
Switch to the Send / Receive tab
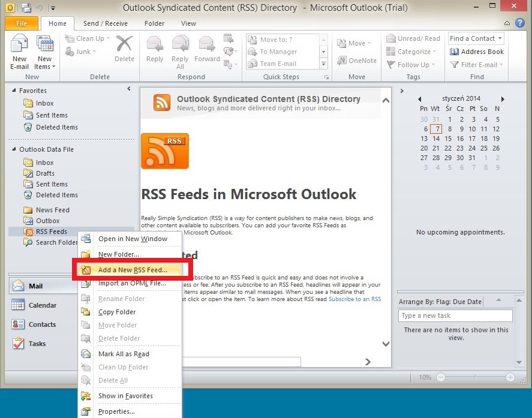pyautogui.click(x=106, y=23)
